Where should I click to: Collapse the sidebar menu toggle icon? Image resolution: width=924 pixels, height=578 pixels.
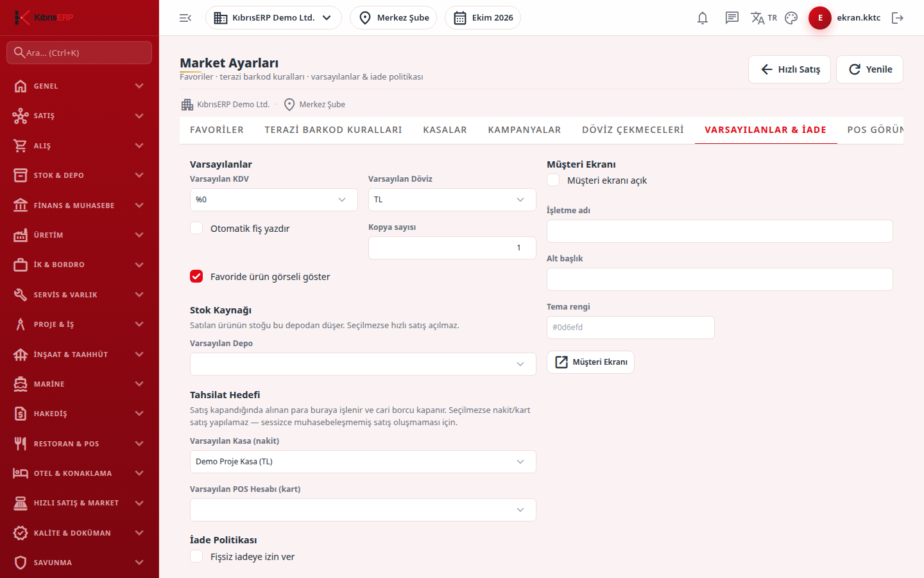click(x=185, y=18)
